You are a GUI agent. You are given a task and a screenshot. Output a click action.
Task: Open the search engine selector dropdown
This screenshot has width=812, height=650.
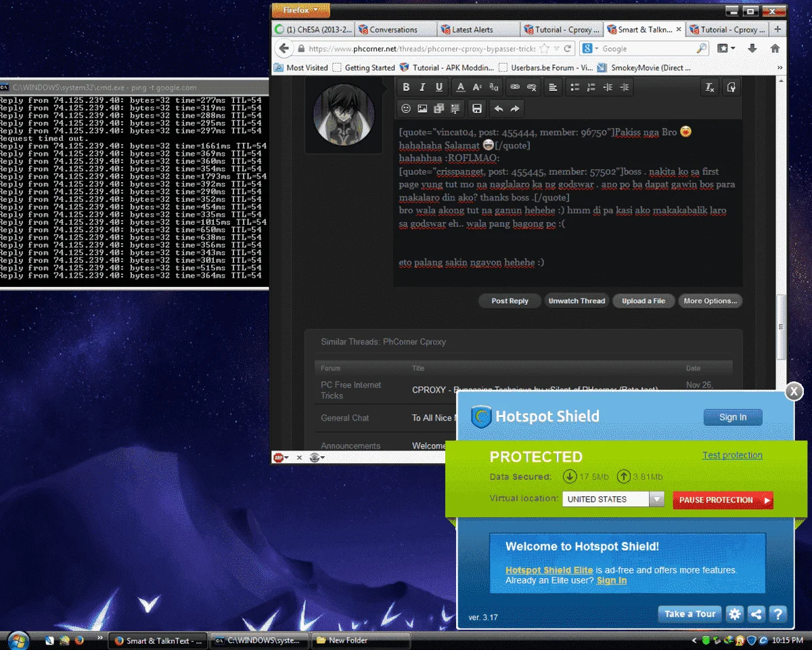click(590, 49)
